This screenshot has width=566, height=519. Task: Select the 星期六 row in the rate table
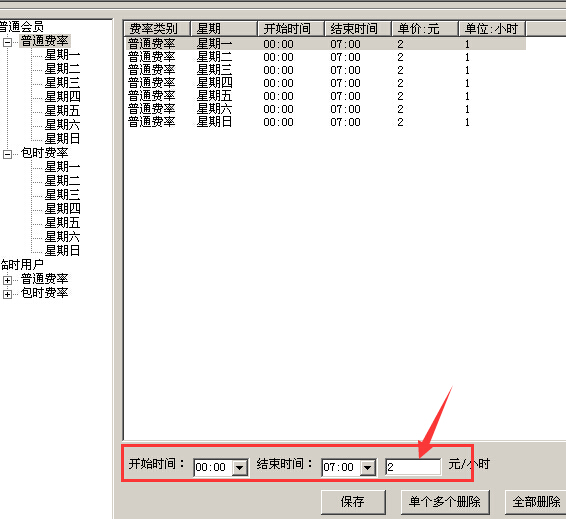325,109
